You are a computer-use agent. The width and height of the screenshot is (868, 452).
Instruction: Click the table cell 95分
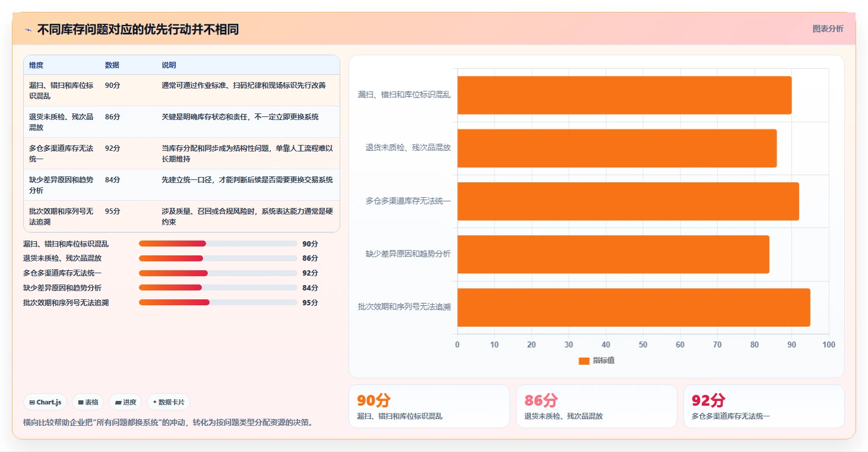click(x=112, y=211)
